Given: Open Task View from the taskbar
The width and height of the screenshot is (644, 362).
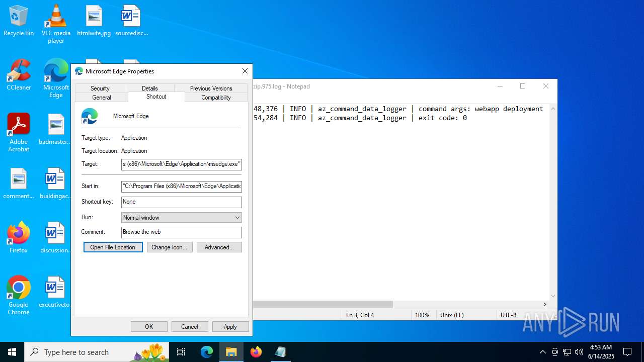Looking at the screenshot, I should [181, 352].
